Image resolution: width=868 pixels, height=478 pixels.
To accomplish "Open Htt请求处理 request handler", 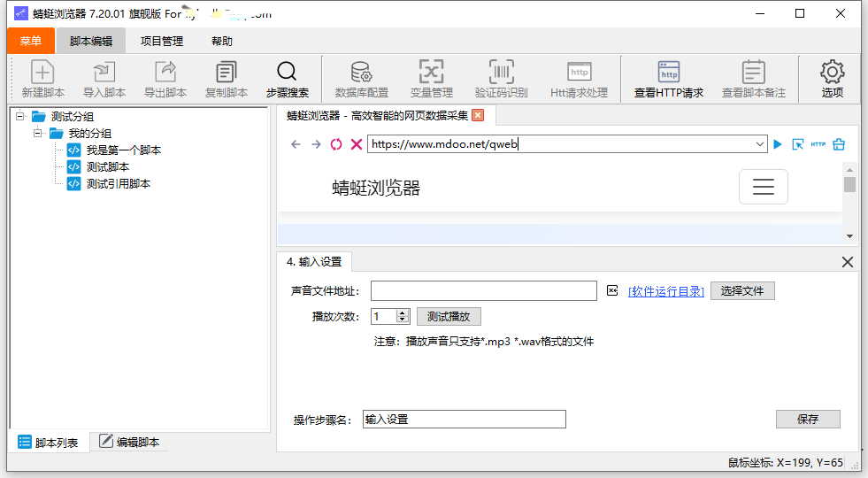I will (579, 79).
